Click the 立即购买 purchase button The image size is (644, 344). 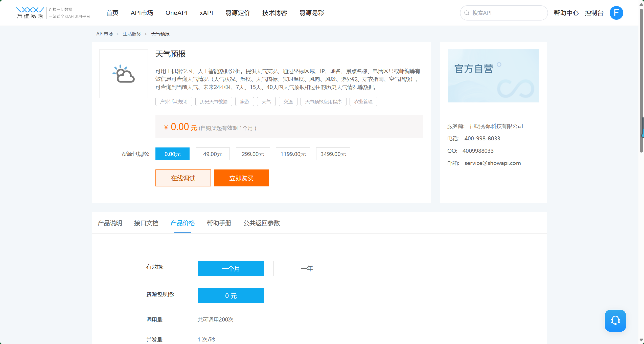pyautogui.click(x=241, y=178)
